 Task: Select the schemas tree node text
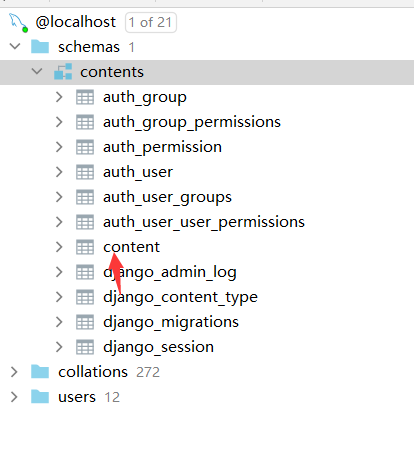[89, 47]
